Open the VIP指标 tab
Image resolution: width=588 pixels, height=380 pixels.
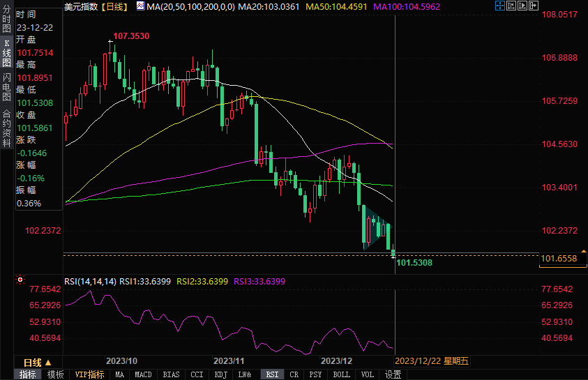click(89, 374)
